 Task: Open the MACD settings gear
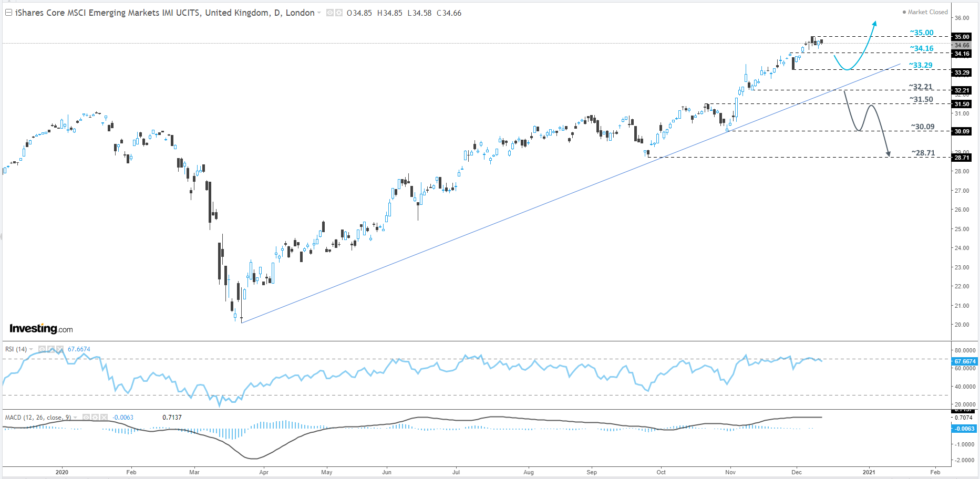95,417
